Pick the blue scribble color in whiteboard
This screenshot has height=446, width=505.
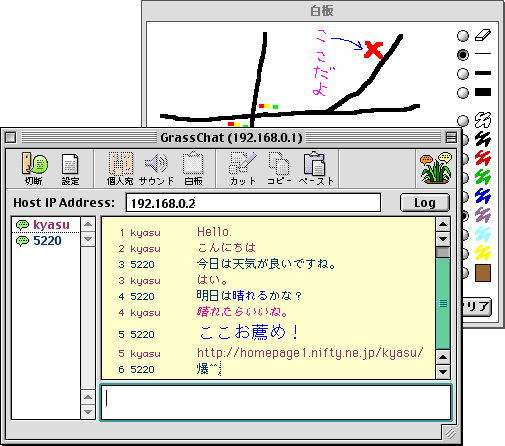coord(483,196)
